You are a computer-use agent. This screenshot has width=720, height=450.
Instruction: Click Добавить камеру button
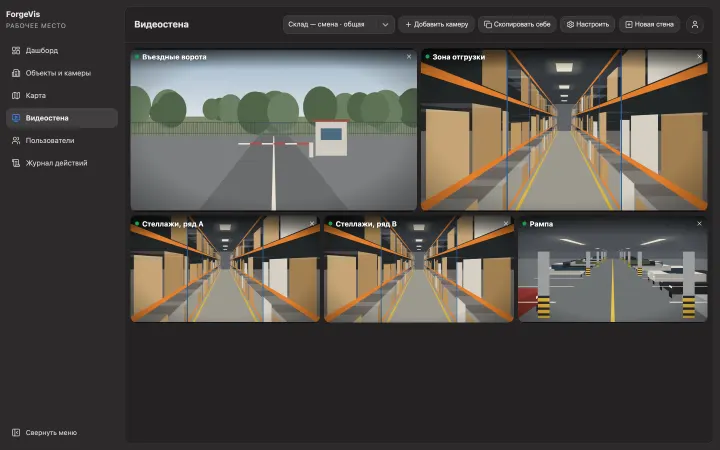tap(436, 24)
